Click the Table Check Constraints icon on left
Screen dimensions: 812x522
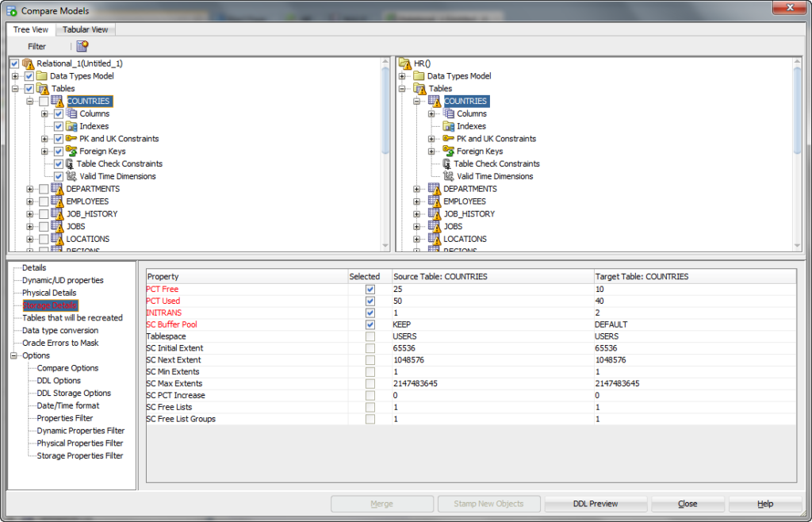point(70,164)
